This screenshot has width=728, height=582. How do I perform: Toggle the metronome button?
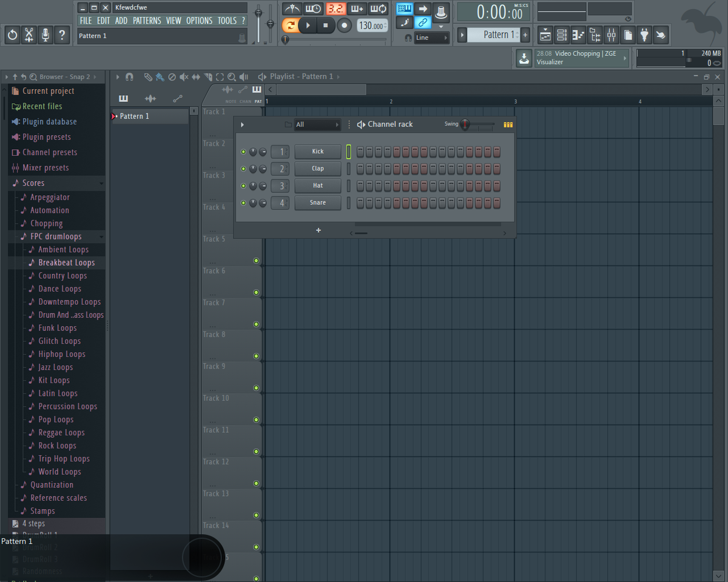click(292, 9)
